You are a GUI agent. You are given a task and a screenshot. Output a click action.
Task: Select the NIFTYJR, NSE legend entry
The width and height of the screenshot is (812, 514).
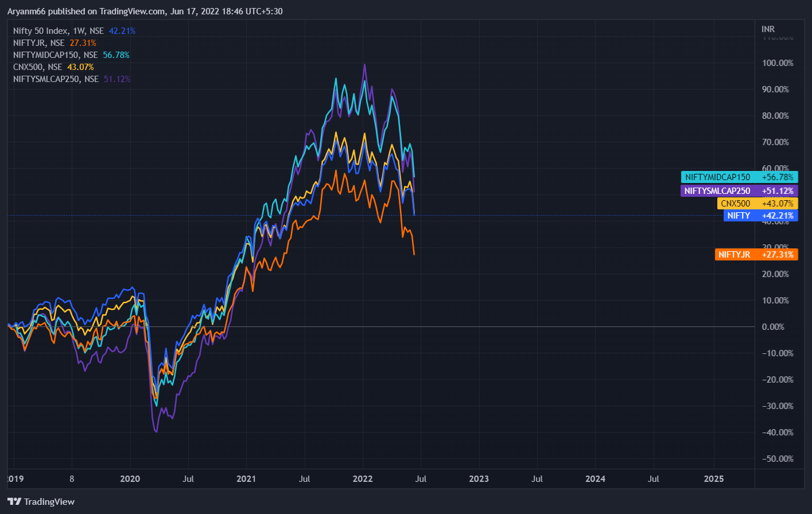[x=55, y=43]
